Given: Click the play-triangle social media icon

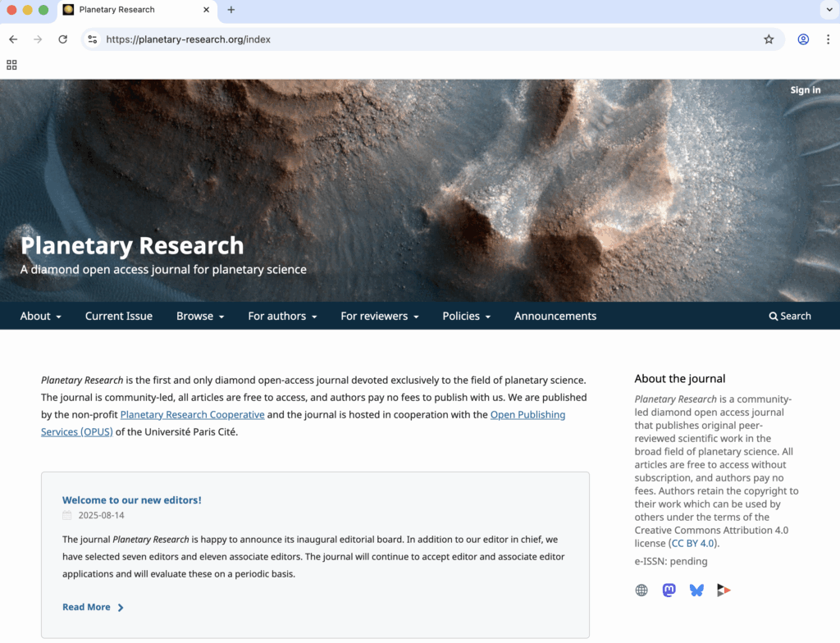Looking at the screenshot, I should 724,590.
